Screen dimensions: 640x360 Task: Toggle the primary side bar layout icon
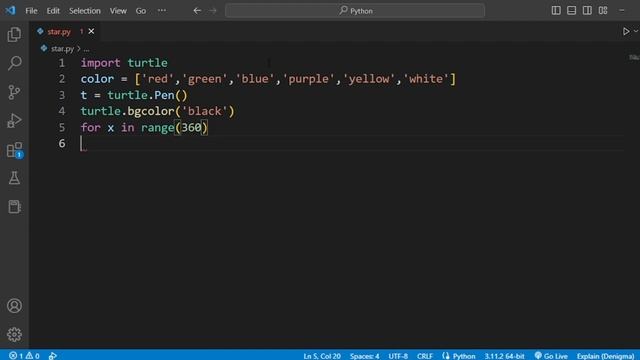pos(556,11)
